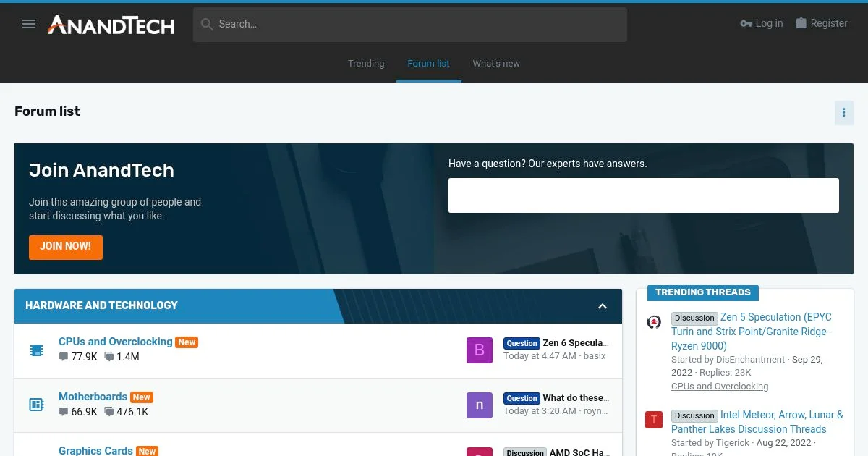Select the Forum list tab

(428, 64)
